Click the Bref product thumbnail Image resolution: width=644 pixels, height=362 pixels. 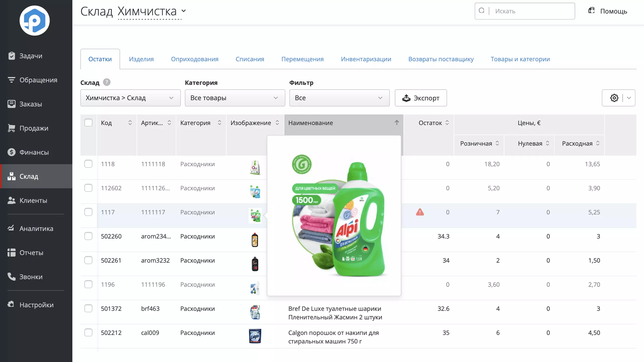pyautogui.click(x=255, y=312)
